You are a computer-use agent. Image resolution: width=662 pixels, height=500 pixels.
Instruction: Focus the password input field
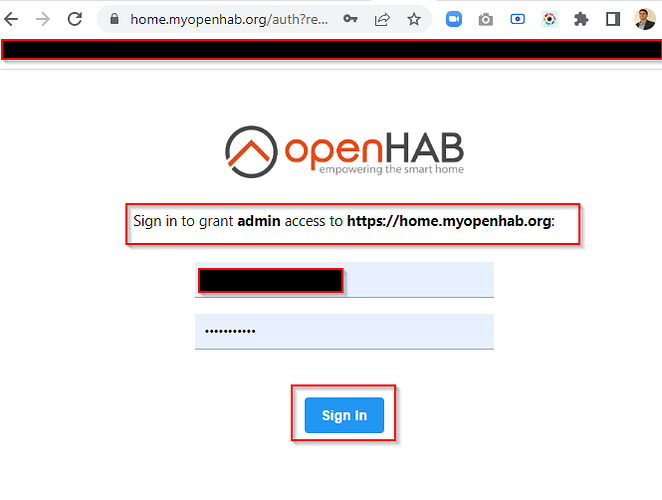click(x=344, y=332)
